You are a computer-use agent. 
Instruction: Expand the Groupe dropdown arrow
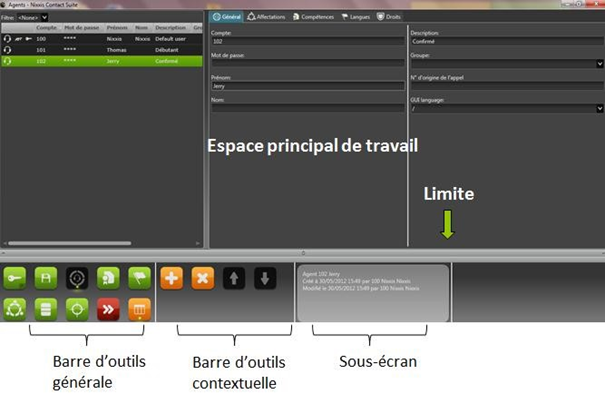(600, 64)
